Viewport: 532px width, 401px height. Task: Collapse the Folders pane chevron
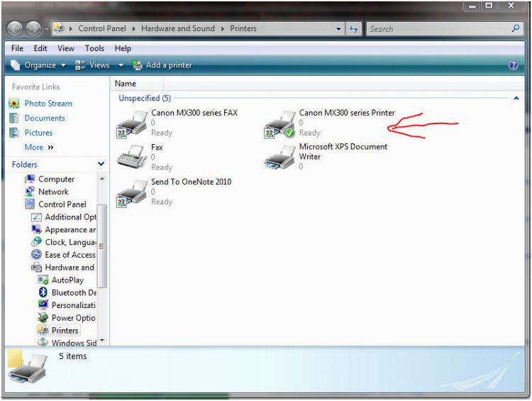click(x=101, y=164)
